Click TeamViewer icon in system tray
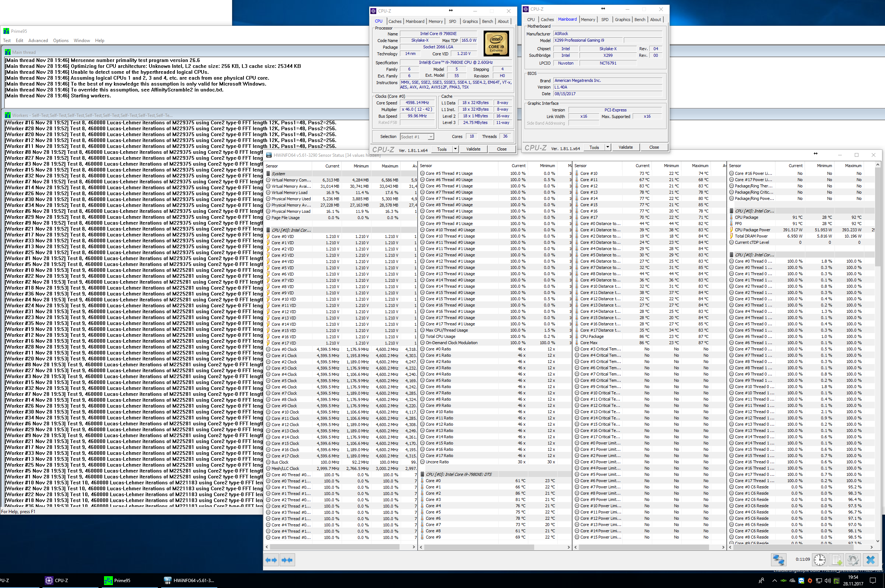Screen dimensions: 885x588 [x=801, y=581]
